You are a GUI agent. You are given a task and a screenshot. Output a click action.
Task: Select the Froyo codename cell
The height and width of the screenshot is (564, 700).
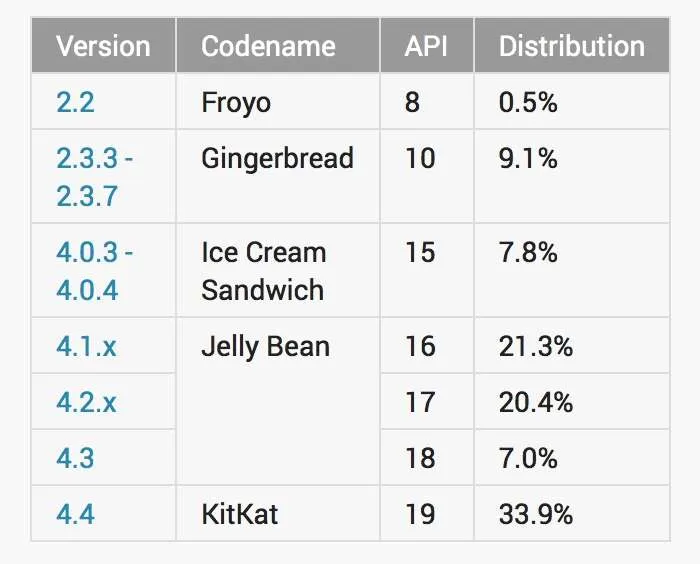(x=278, y=102)
